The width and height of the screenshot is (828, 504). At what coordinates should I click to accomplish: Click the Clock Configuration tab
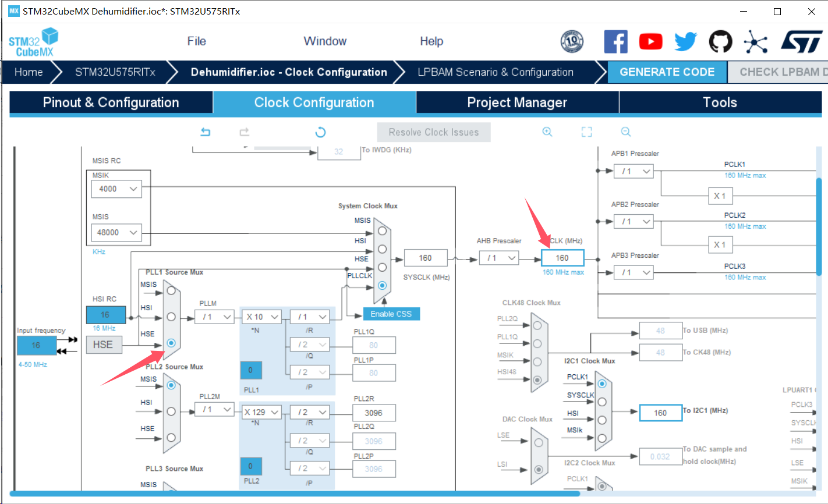pyautogui.click(x=314, y=102)
